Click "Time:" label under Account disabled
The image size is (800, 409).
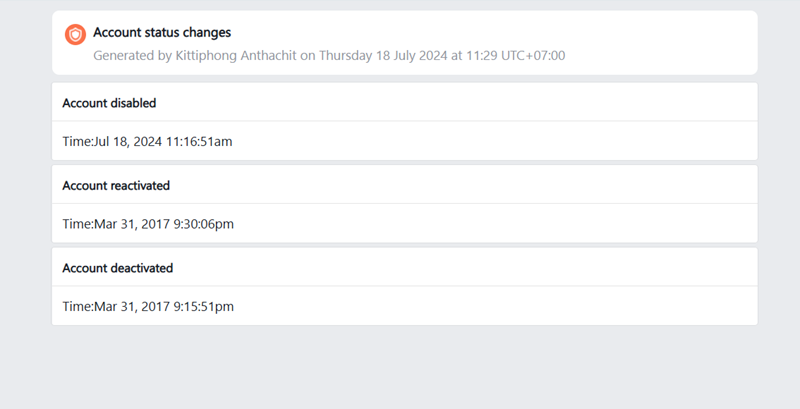click(x=78, y=142)
